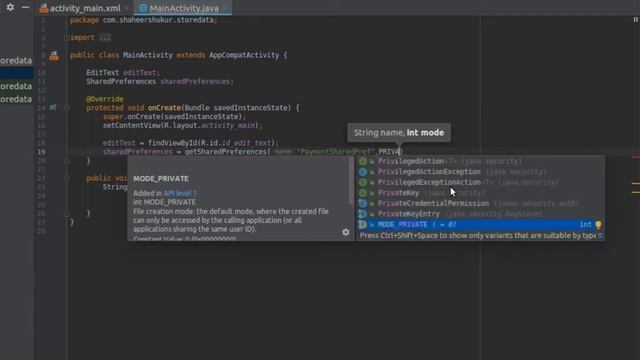Open documentation popup settings gear

(x=346, y=232)
